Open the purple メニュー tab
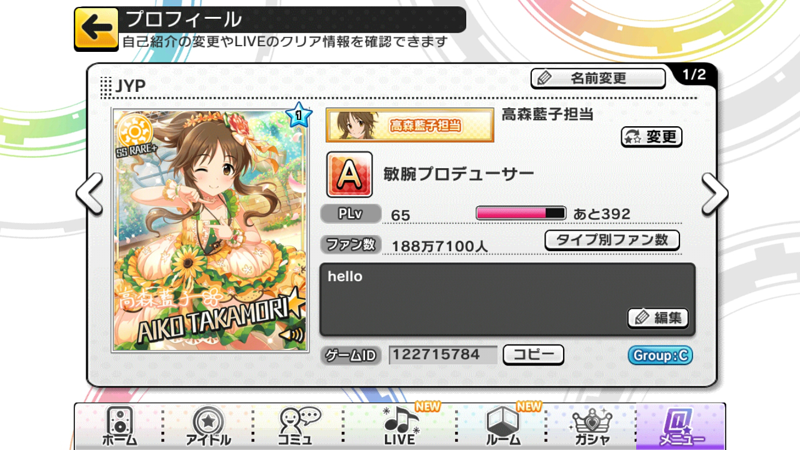Viewport: 800px width, 450px height. (681, 427)
